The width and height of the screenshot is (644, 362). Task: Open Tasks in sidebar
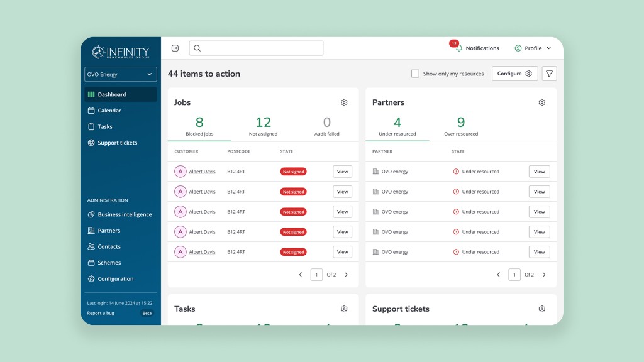click(x=120, y=126)
